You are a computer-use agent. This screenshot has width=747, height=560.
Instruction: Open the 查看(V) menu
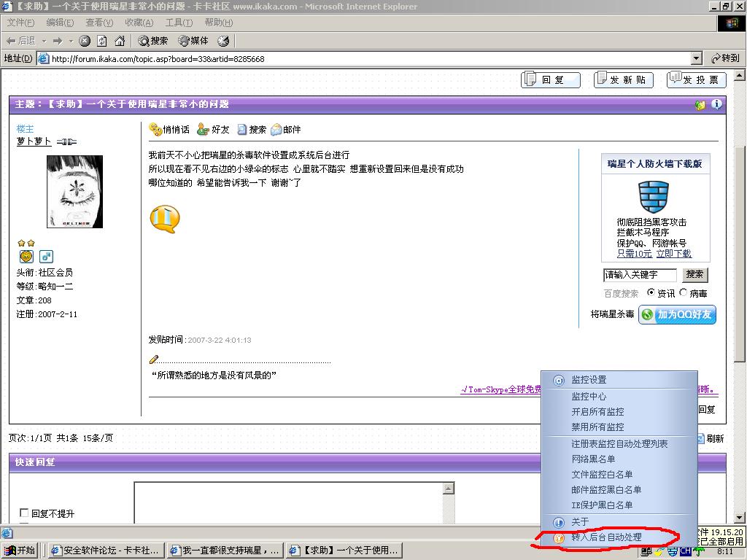click(x=99, y=23)
